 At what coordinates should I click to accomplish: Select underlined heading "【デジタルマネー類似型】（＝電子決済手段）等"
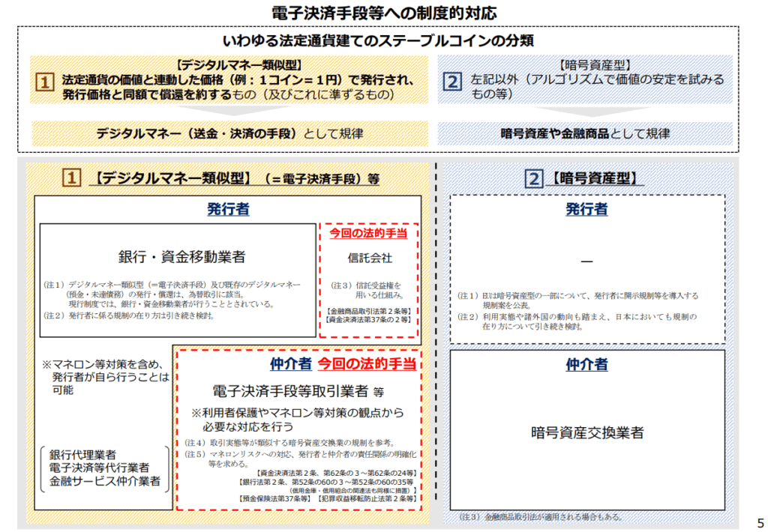234,178
